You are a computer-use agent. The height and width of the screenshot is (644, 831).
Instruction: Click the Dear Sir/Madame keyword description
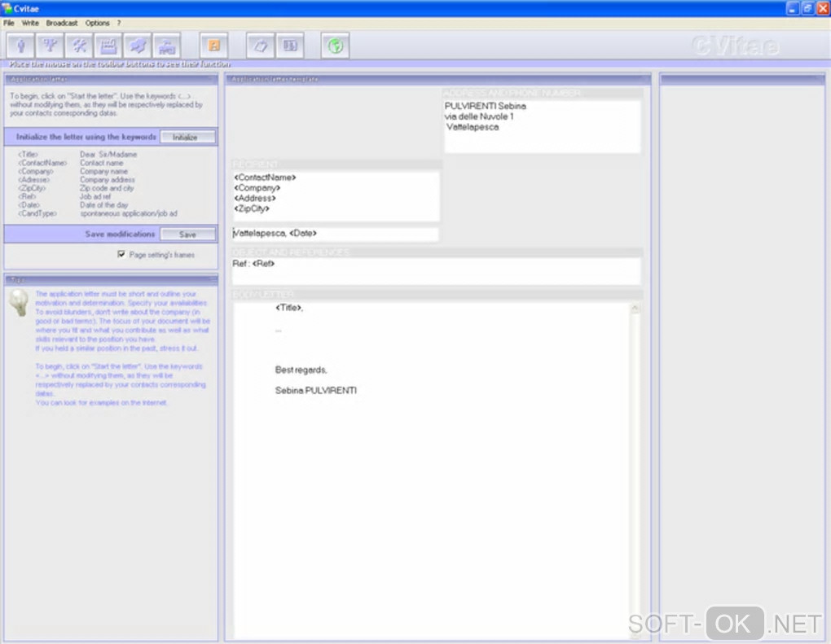coord(108,155)
